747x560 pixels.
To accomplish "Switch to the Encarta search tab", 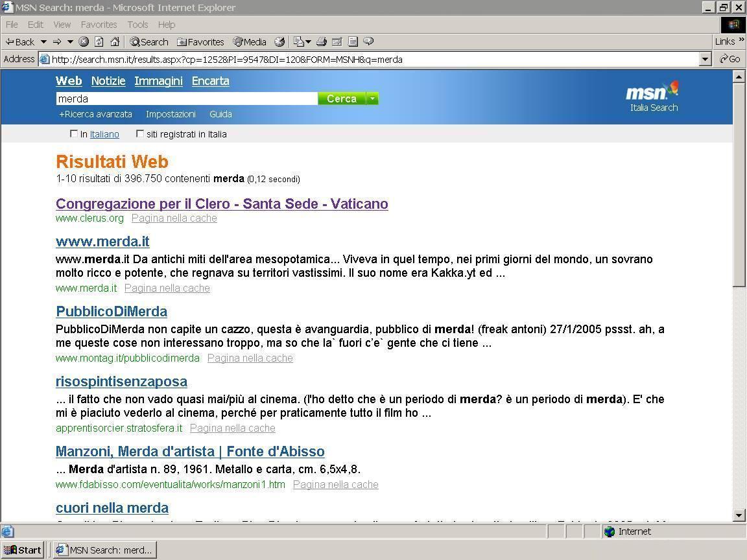I will click(x=211, y=81).
